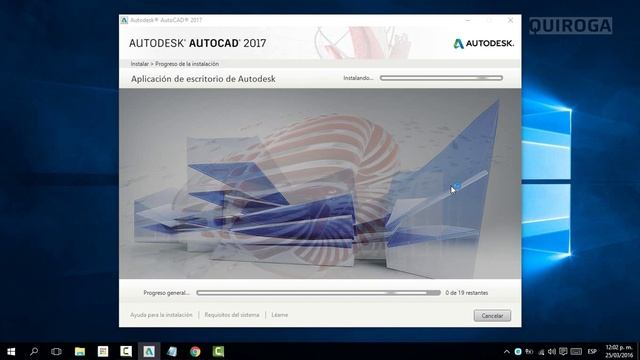
Task: Click the 'Instalando...' status label
Action: point(358,78)
